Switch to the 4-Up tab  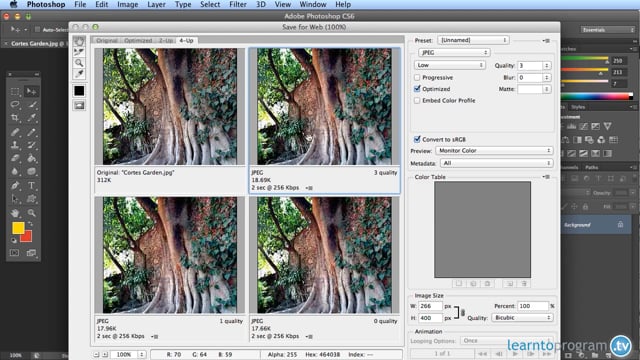tap(187, 40)
